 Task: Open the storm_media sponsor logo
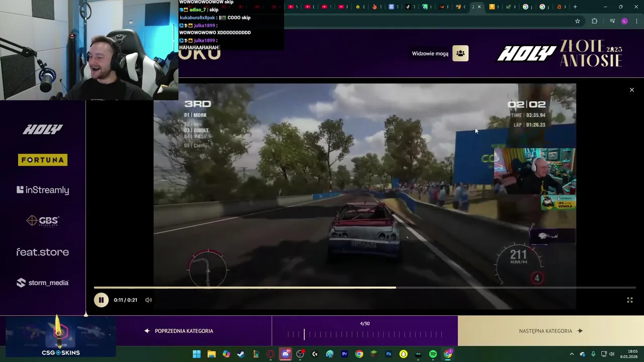coord(43,283)
